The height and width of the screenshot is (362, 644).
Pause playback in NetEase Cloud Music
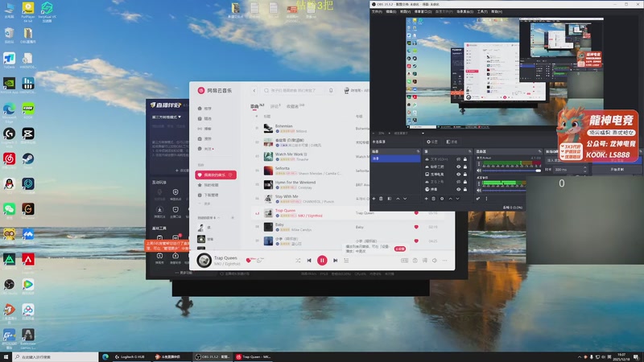[322, 260]
